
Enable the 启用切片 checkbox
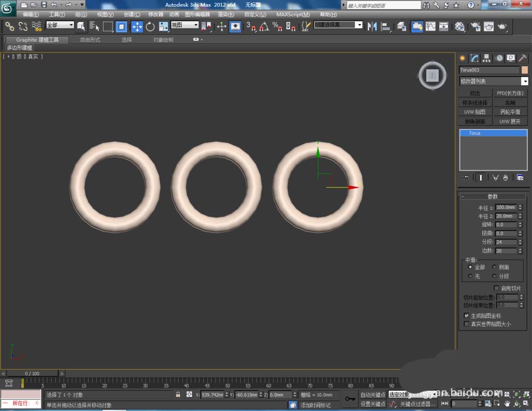496,288
